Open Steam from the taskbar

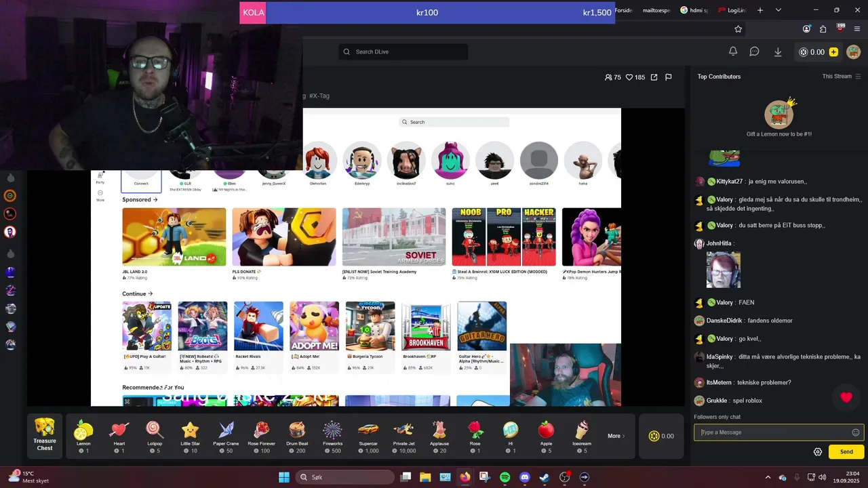[x=544, y=477]
